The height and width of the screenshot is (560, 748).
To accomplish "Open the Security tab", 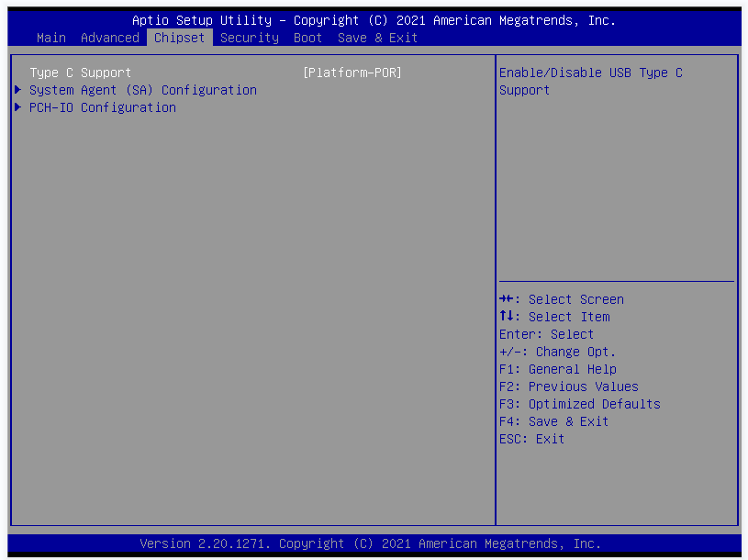I will 250,38.
